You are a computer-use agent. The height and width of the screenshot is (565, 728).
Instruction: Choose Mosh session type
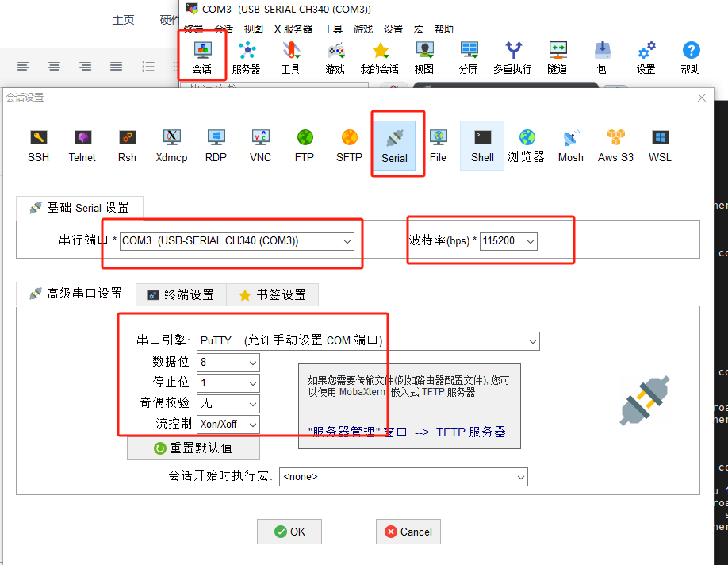click(571, 146)
